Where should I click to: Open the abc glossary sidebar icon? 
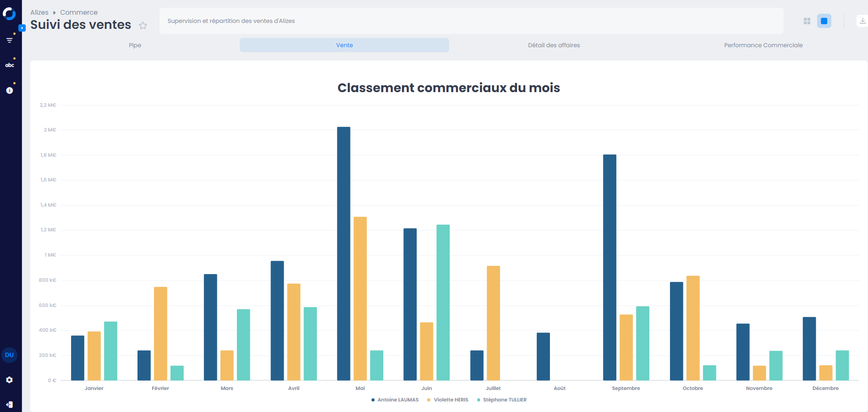point(10,65)
